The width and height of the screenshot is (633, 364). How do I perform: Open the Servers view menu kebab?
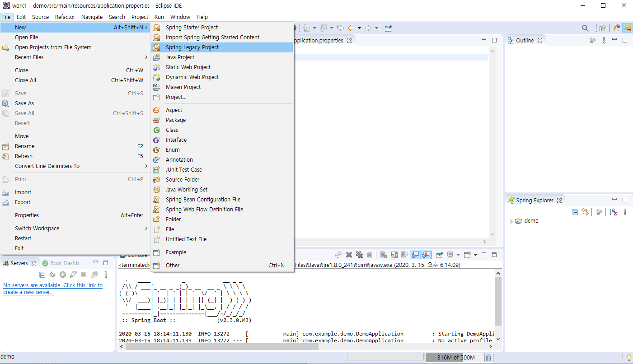click(106, 275)
